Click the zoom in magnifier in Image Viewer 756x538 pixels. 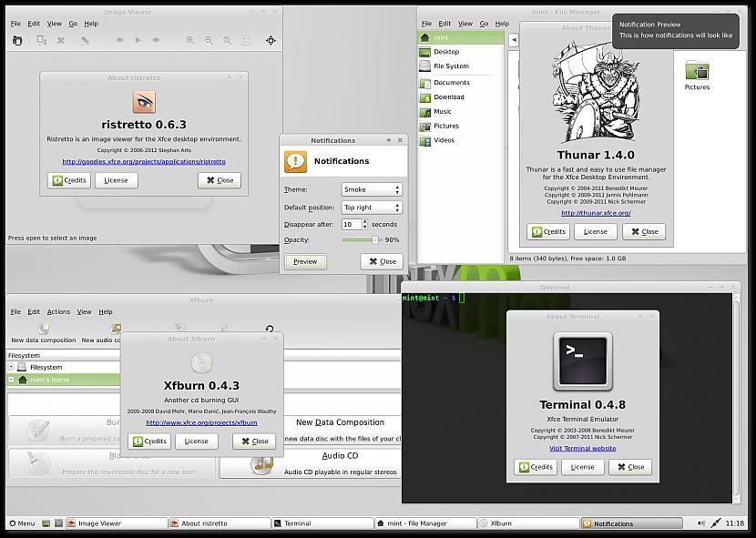190,40
